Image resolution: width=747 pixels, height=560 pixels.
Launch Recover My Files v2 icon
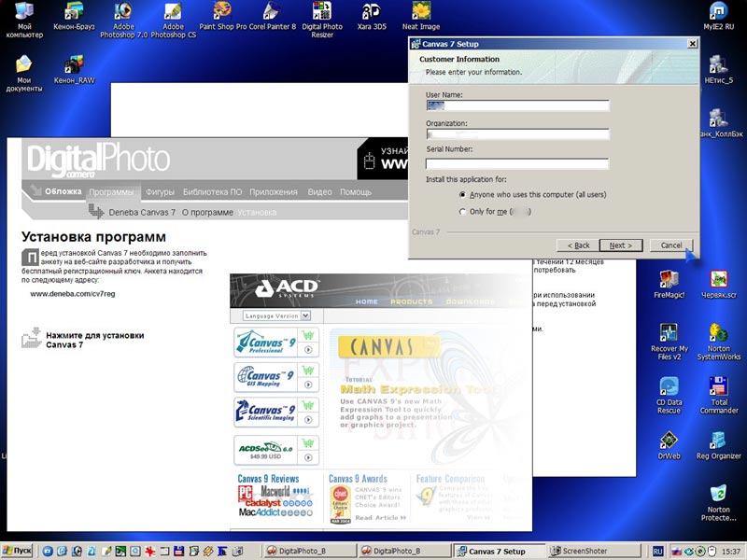(669, 342)
